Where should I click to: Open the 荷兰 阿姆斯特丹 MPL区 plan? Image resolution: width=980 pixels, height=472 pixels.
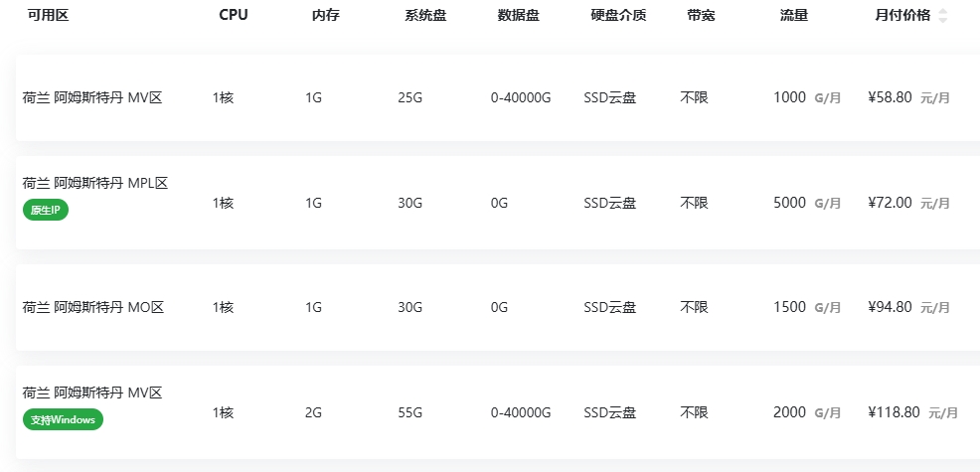coord(95,183)
